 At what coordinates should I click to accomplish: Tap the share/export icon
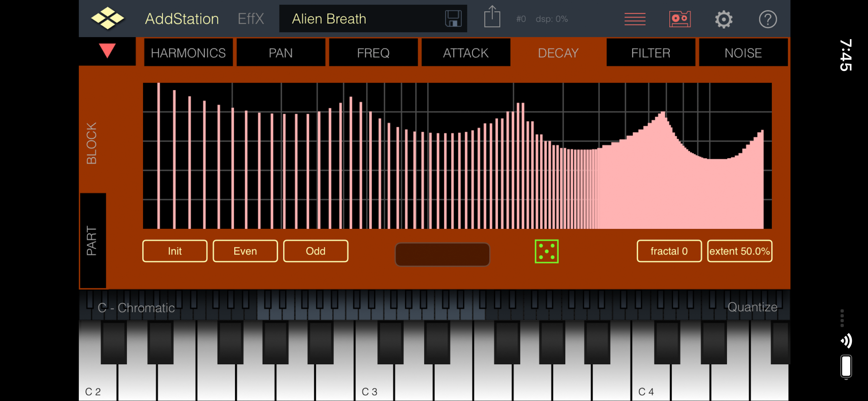(x=492, y=17)
